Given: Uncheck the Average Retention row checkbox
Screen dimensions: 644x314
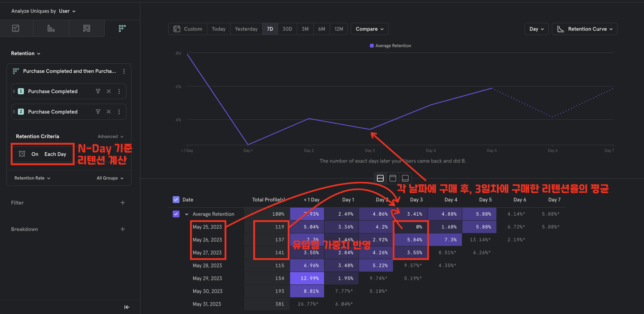Looking at the screenshot, I should 176,214.
